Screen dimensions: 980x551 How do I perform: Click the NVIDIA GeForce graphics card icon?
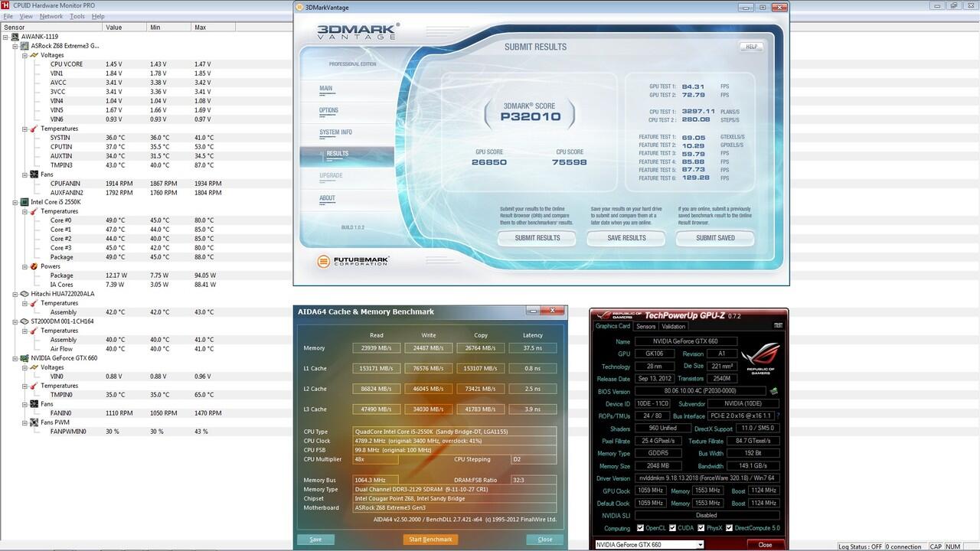click(24, 358)
